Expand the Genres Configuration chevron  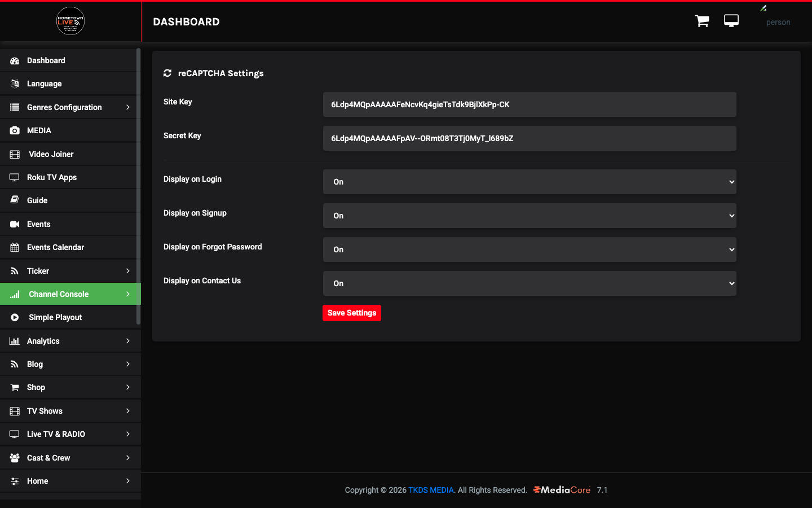(128, 107)
